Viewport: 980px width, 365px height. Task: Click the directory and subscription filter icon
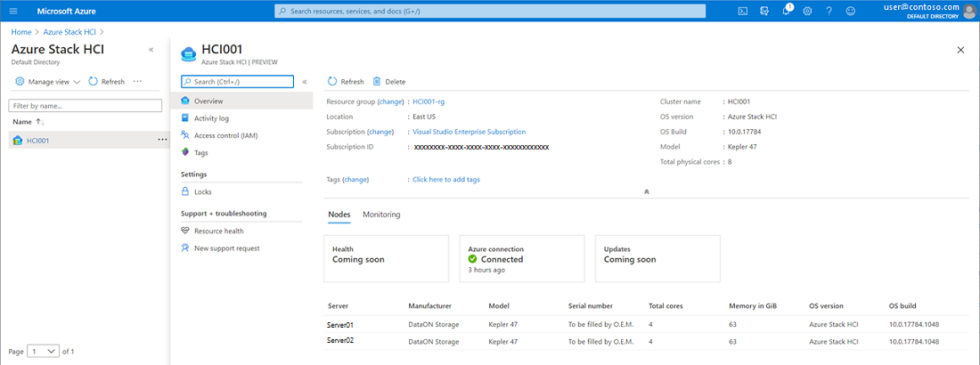pyautogui.click(x=764, y=11)
